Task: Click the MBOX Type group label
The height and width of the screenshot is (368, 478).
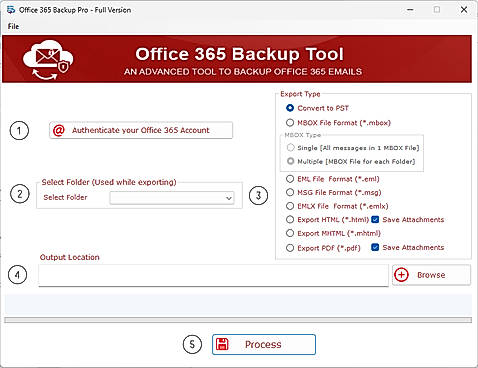Action: point(303,135)
